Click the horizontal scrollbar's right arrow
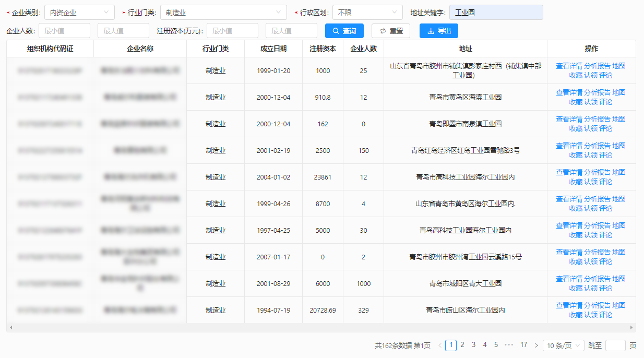The width and height of the screenshot is (644, 358). click(x=633, y=328)
